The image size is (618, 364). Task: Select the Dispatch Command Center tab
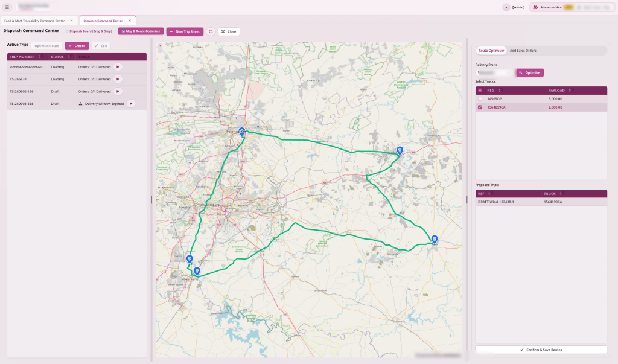(x=103, y=21)
